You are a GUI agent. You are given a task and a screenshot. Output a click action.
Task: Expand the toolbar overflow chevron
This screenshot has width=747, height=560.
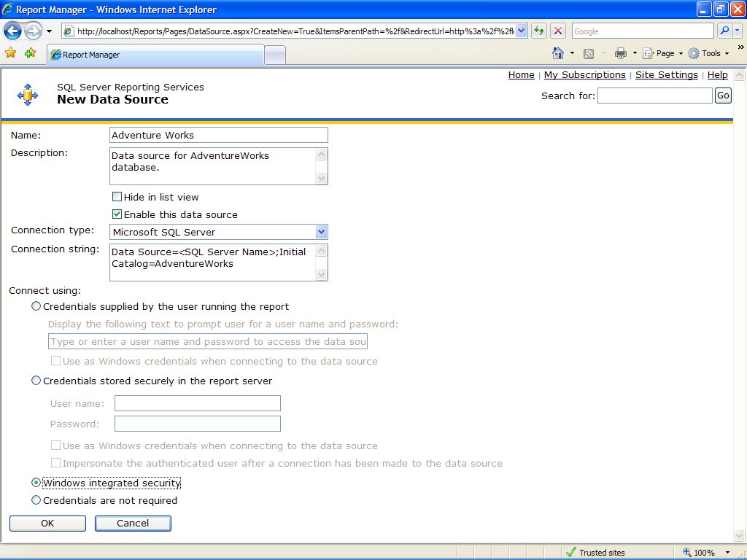tap(741, 47)
